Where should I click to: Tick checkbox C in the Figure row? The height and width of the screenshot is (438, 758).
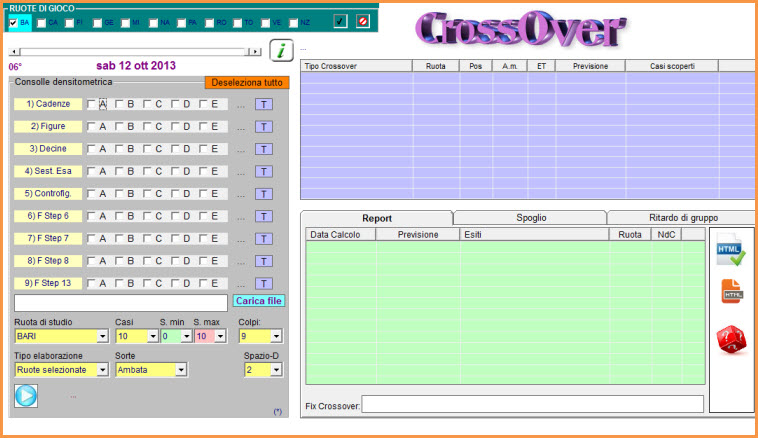tap(147, 126)
